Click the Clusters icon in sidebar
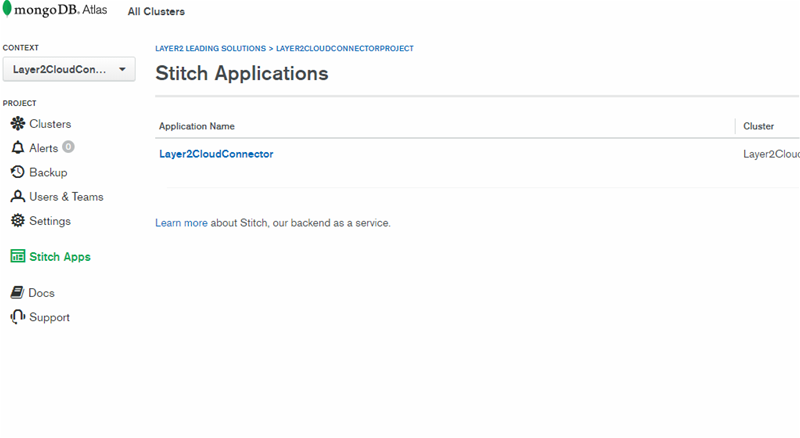The height and width of the screenshot is (438, 800). (x=17, y=124)
